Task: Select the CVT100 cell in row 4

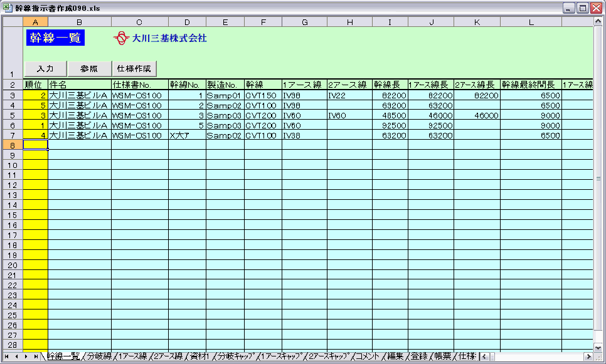Action: click(x=263, y=105)
